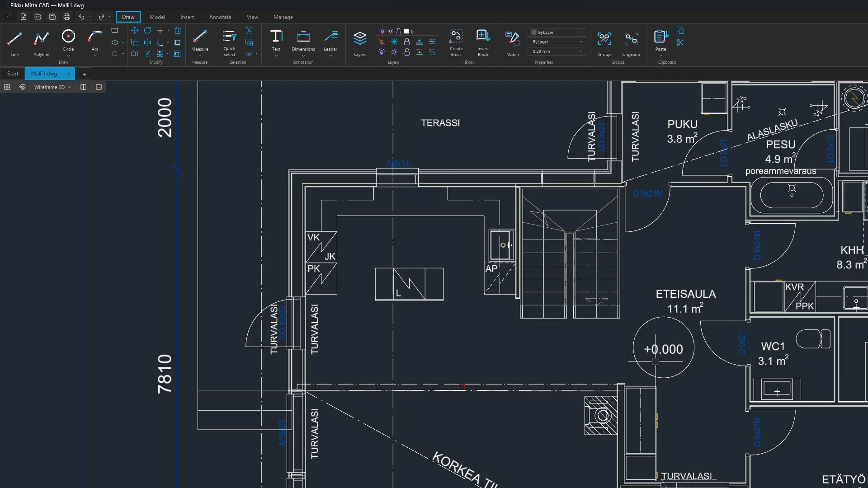Open ByLayer color dropdown
Viewport: 868px width, 488px height.
[x=557, y=32]
